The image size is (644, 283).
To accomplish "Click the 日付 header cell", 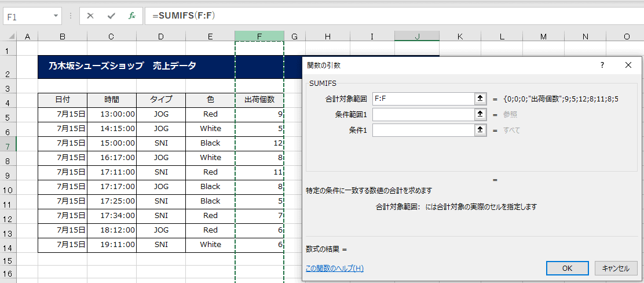I will tap(63, 100).
